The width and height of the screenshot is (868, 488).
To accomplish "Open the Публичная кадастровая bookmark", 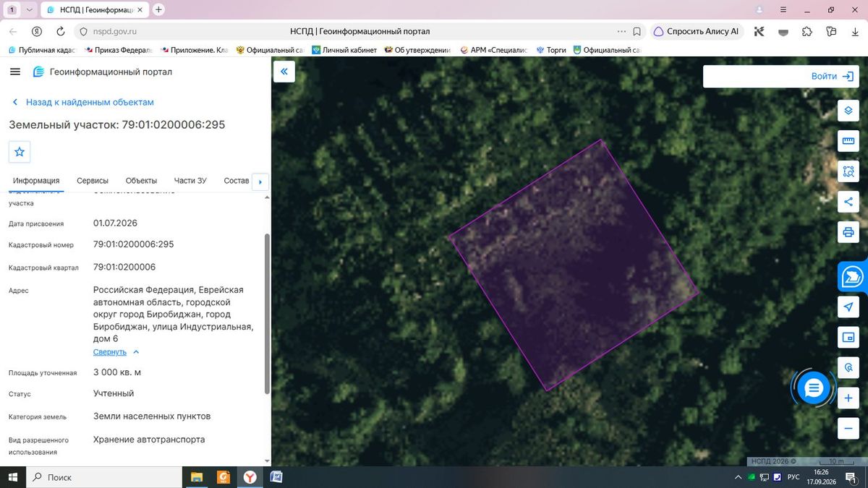I will click(41, 50).
